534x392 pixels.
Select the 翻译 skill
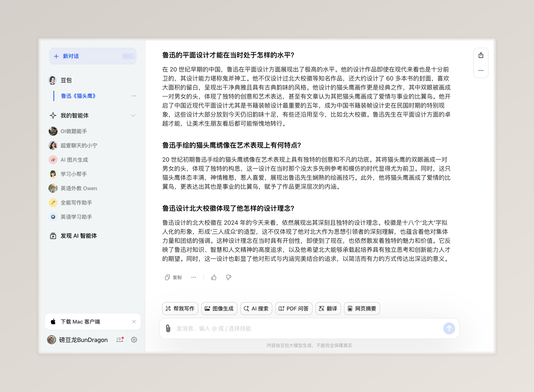[328, 308]
